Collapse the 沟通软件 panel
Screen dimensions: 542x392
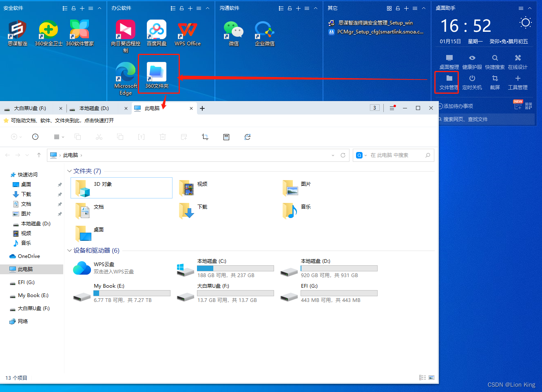(x=315, y=8)
